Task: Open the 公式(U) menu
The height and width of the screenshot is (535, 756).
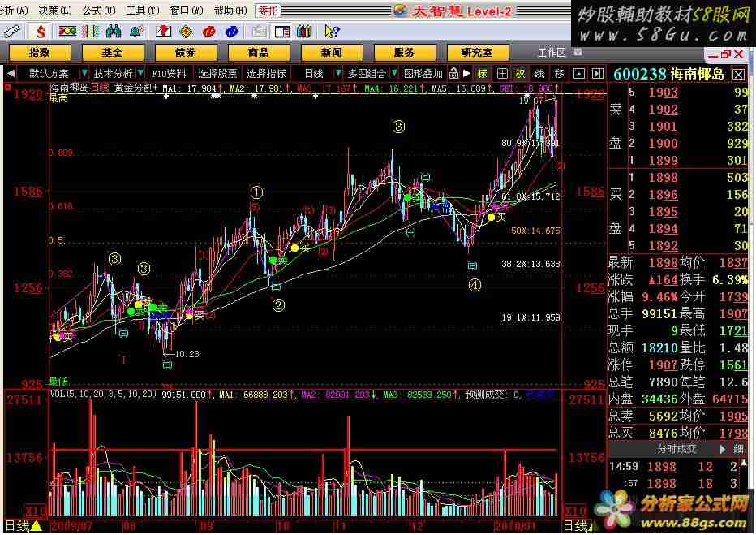Action: pyautogui.click(x=99, y=10)
